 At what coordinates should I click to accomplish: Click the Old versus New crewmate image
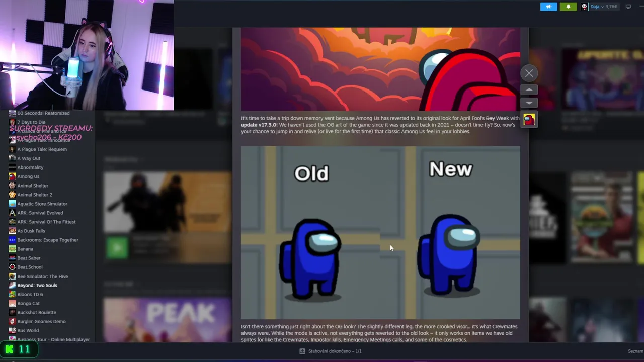380,233
